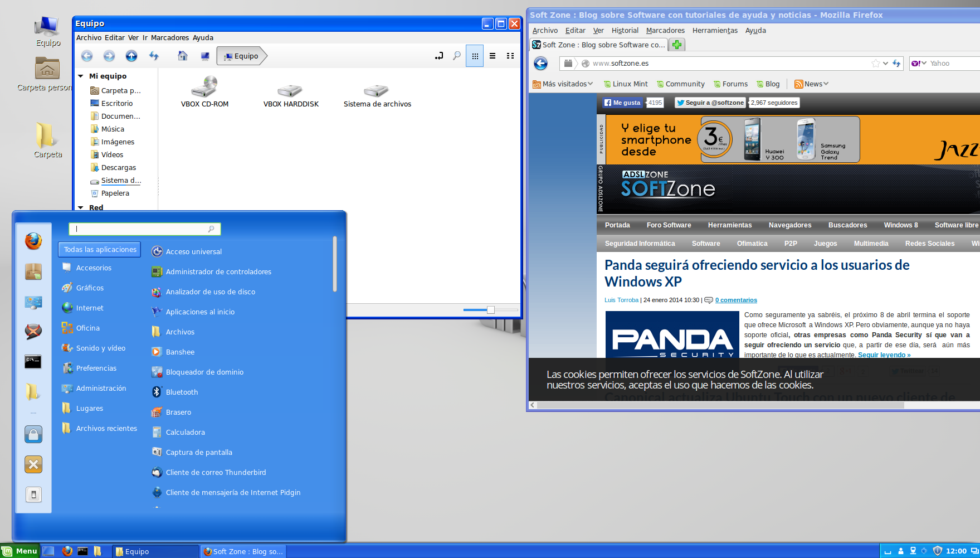
Task: Lock the screen from the menu favorites
Action: [x=33, y=434]
